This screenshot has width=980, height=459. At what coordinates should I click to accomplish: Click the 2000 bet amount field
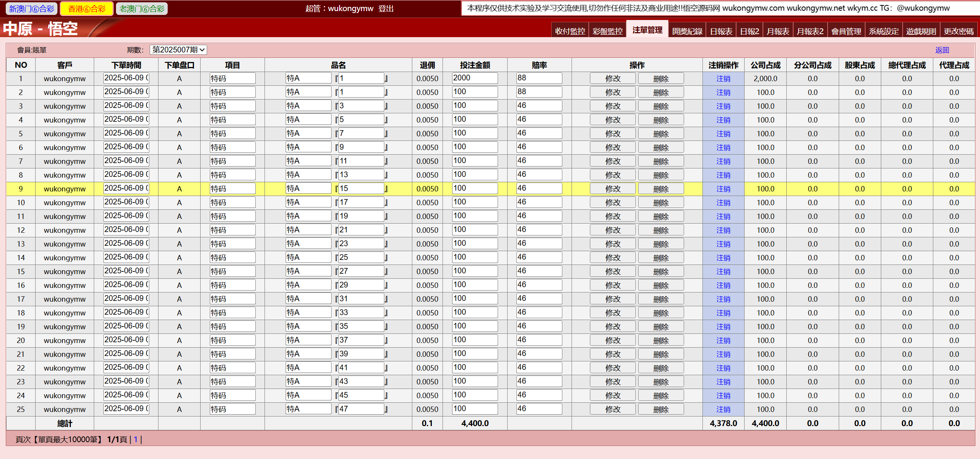[475, 78]
